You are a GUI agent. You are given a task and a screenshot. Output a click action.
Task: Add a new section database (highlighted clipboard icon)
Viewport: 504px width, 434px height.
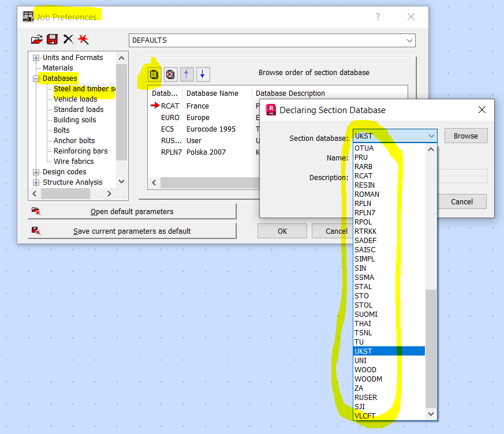click(154, 74)
